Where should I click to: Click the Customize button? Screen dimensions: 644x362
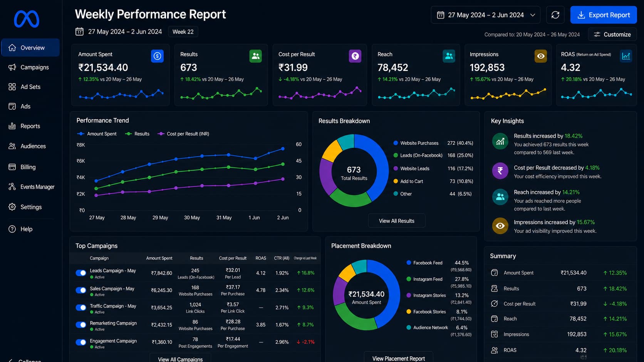612,34
